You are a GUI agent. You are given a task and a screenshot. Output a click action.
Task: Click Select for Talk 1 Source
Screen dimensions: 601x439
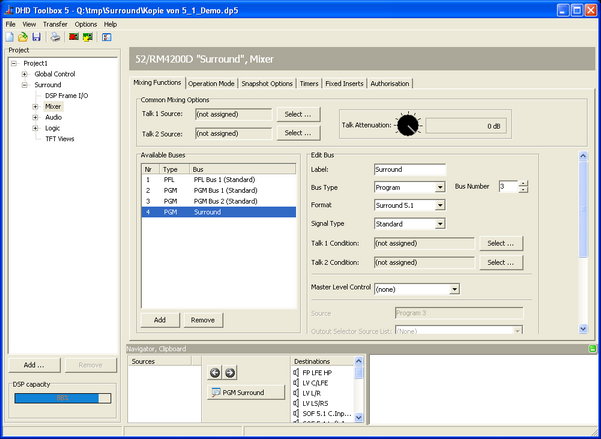(x=298, y=114)
